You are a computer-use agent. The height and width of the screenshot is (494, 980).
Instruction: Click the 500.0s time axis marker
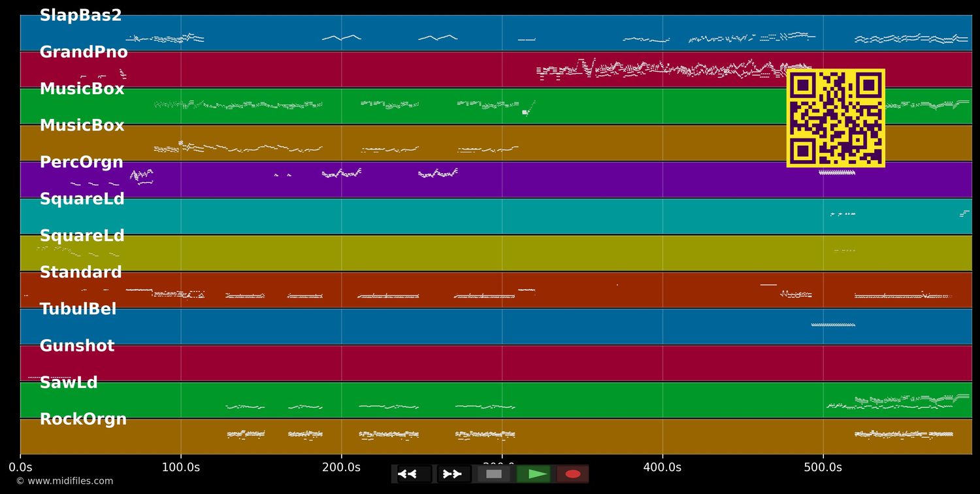pyautogui.click(x=823, y=467)
